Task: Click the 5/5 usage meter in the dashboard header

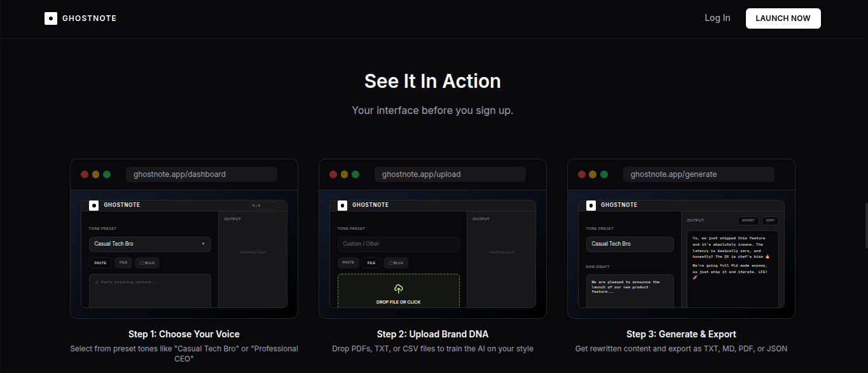Action: coord(264,205)
